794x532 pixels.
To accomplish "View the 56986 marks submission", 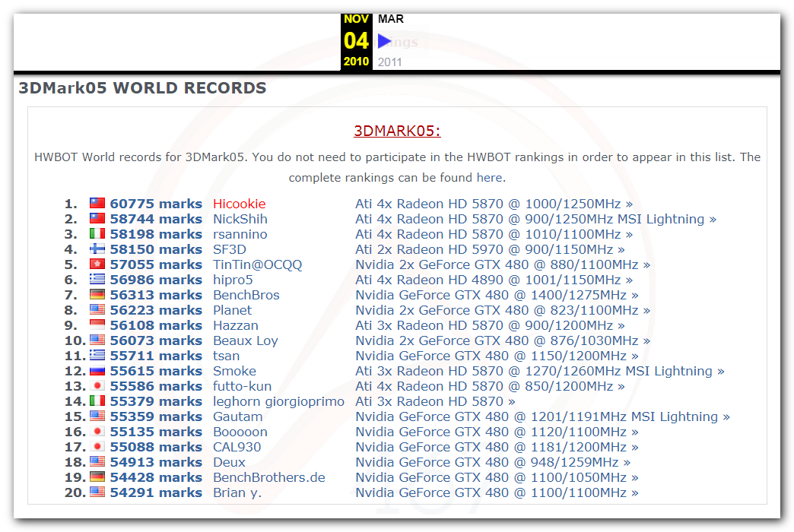I will click(156, 280).
